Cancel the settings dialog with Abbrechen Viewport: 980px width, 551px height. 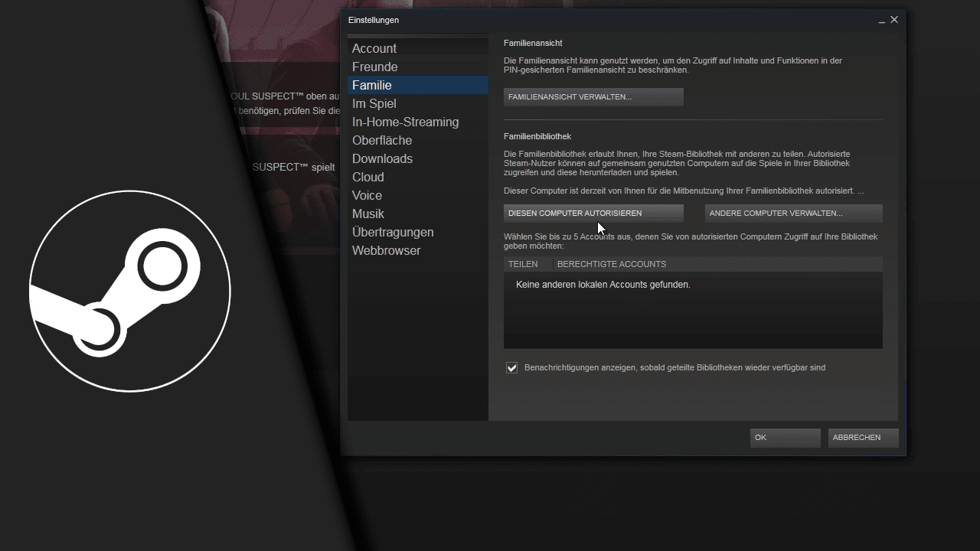click(x=862, y=438)
